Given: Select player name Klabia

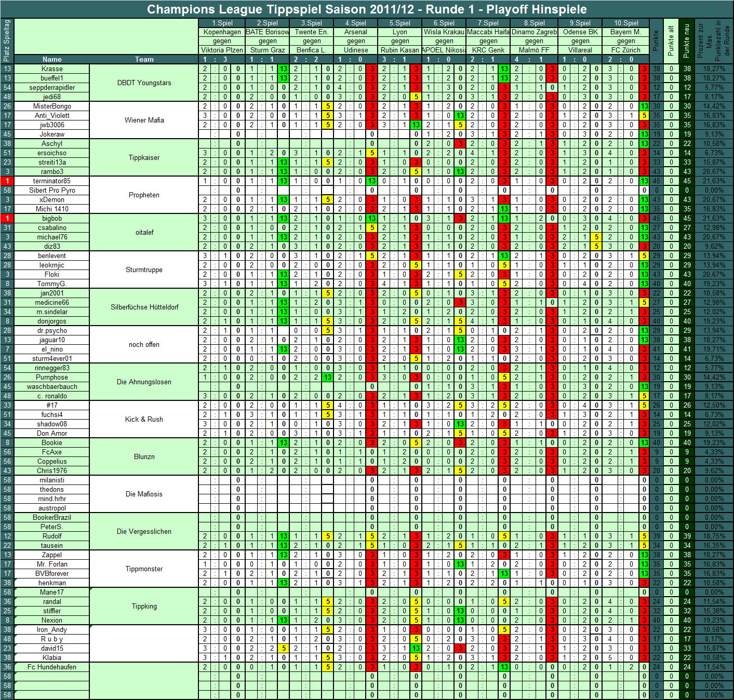Looking at the screenshot, I should coord(52,657).
